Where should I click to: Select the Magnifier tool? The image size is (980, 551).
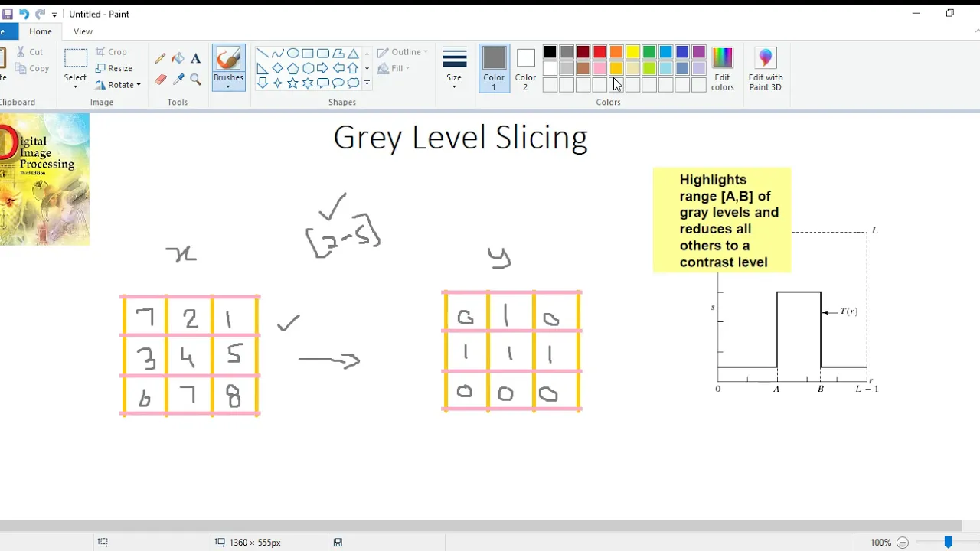(195, 79)
